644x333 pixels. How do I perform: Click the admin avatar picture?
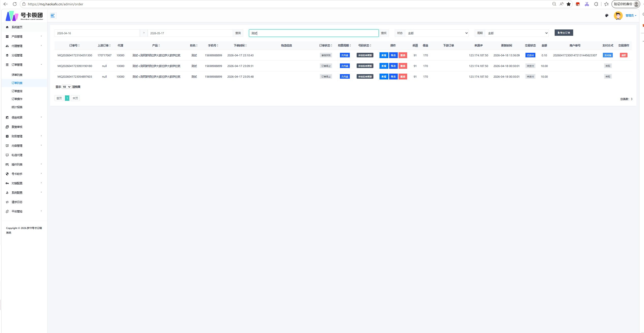click(618, 15)
